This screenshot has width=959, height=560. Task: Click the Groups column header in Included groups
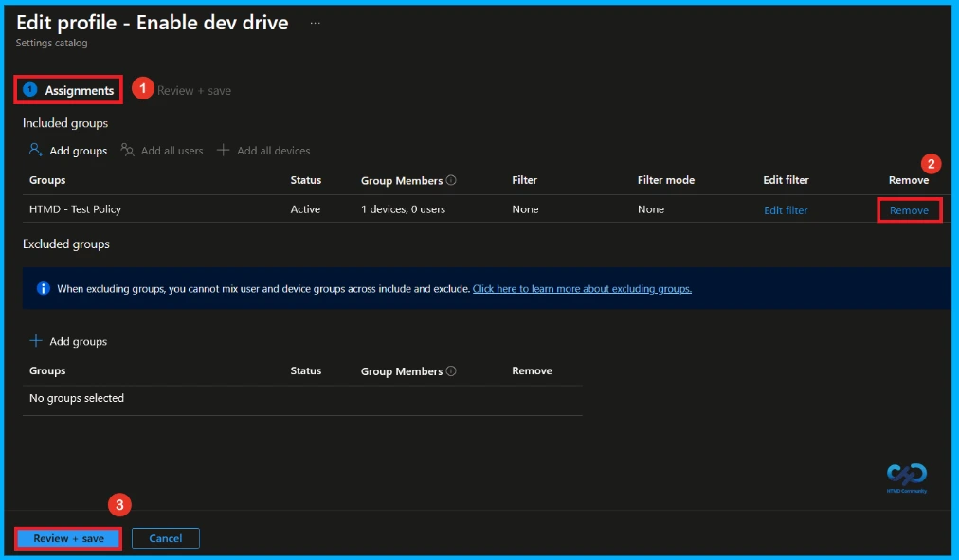pos(47,180)
